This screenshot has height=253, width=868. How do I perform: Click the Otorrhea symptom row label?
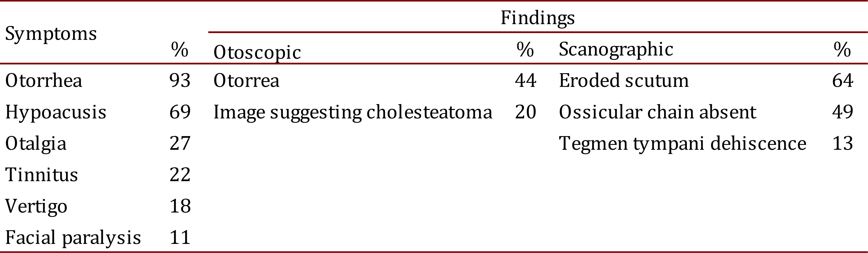click(x=44, y=81)
